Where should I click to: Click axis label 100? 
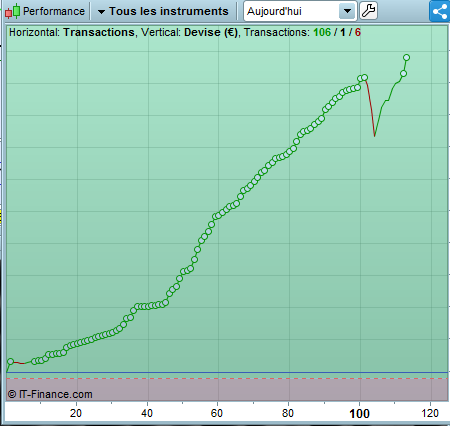click(x=359, y=414)
